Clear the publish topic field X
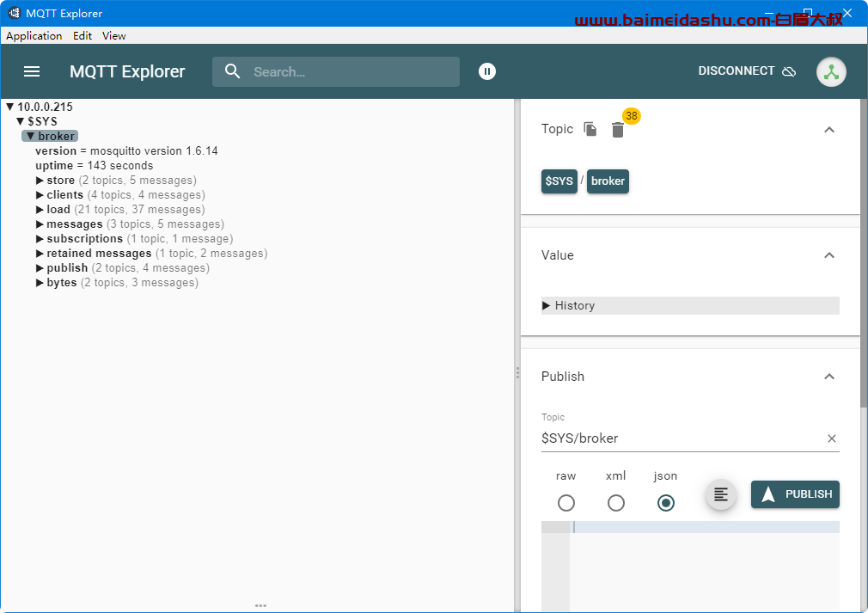This screenshot has width=868, height=613. (831, 438)
